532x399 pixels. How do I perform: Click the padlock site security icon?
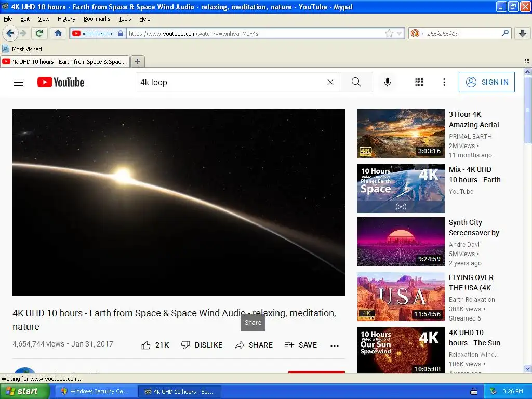coord(120,34)
